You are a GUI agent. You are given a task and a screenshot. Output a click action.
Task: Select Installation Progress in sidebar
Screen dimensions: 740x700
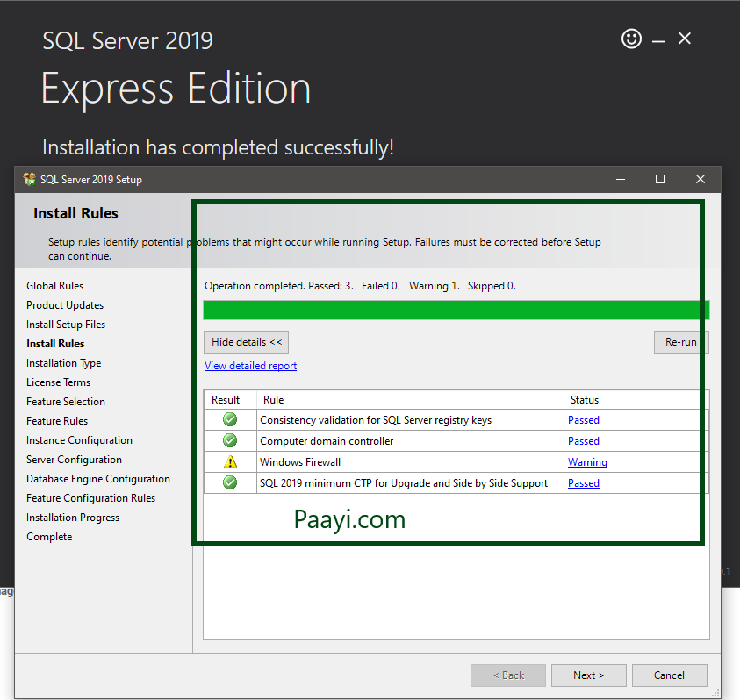point(72,517)
